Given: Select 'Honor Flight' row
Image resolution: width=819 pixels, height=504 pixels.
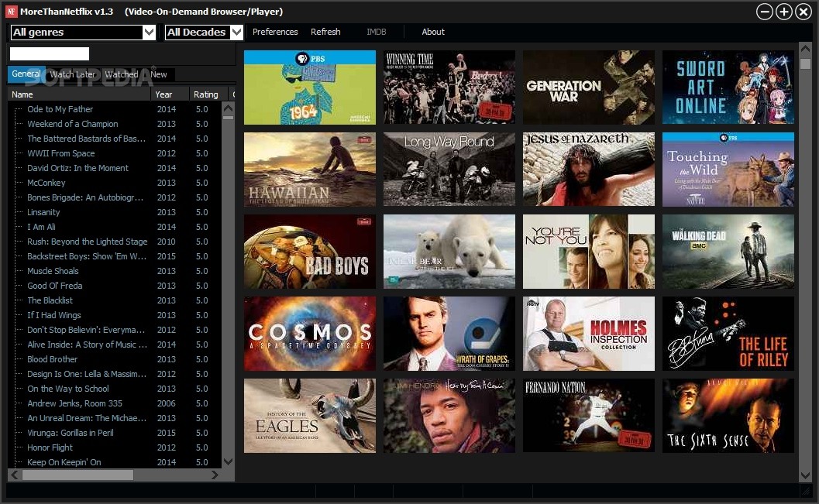Looking at the screenshot, I should point(115,447).
